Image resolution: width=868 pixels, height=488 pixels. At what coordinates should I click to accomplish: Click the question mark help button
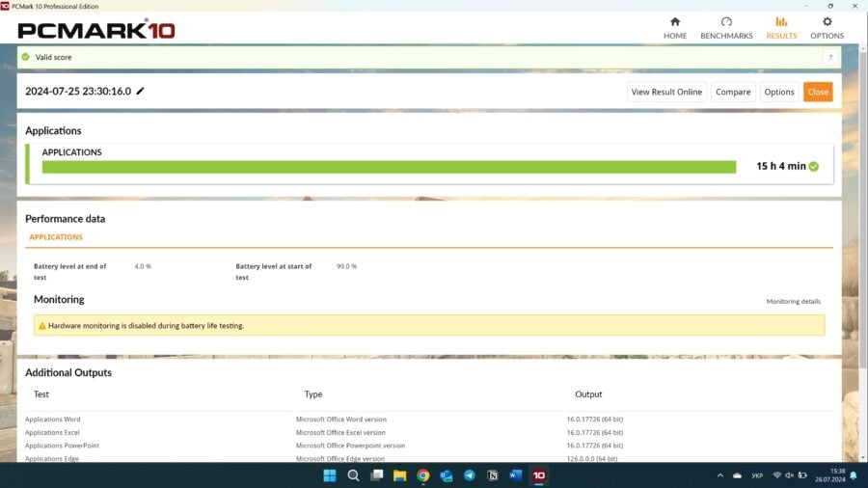point(830,57)
